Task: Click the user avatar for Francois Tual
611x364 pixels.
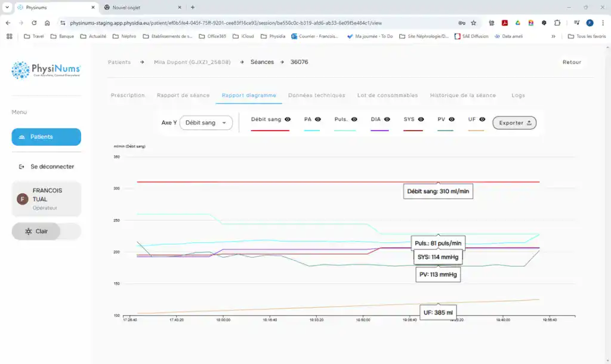Action: [23, 199]
